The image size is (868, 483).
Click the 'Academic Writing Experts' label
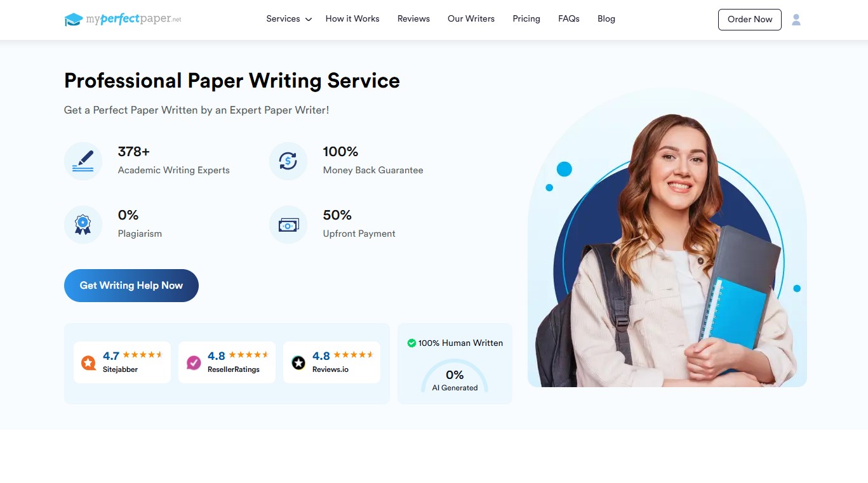[x=174, y=170]
